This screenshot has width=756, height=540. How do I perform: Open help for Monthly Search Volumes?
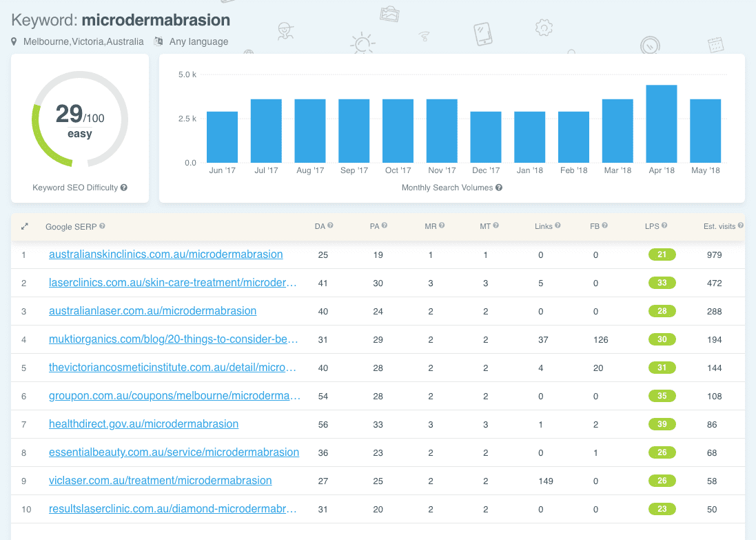coord(499,187)
